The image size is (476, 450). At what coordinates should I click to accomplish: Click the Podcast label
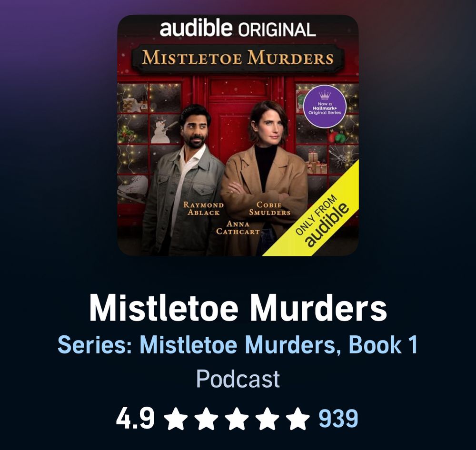click(x=238, y=379)
